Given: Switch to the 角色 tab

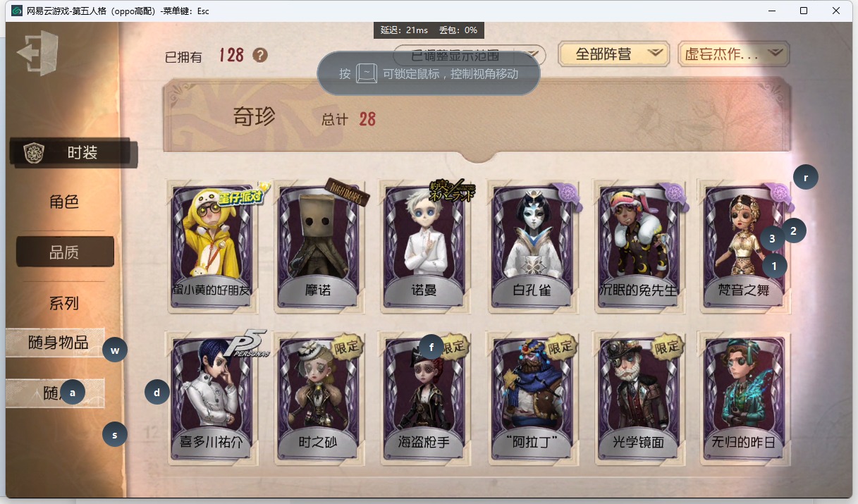Looking at the screenshot, I should pyautogui.click(x=63, y=202).
